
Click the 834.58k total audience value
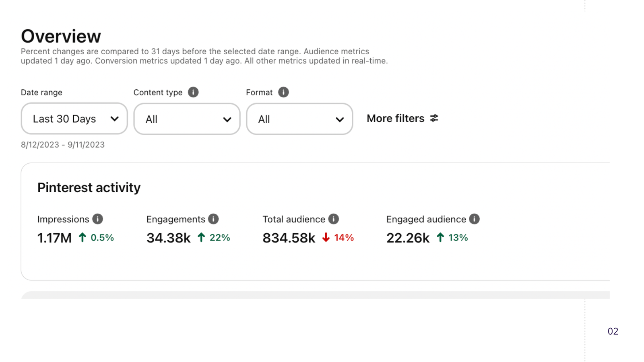289,238
